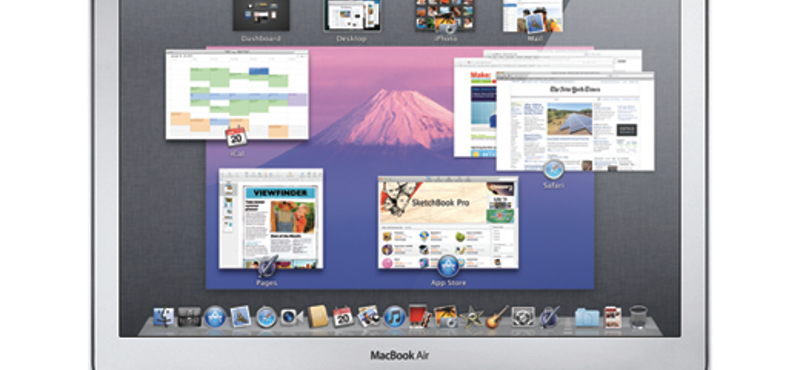Open Finder from the Dock

coord(163,317)
